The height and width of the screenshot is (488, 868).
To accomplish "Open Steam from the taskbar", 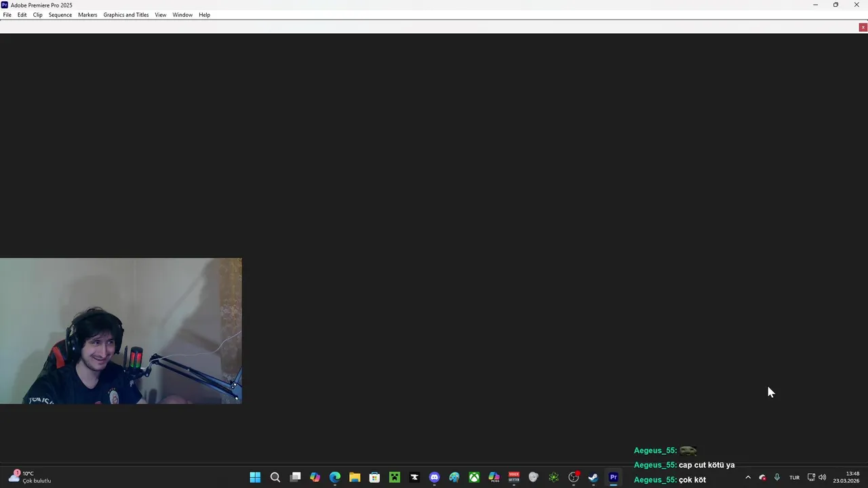I will 593,477.
